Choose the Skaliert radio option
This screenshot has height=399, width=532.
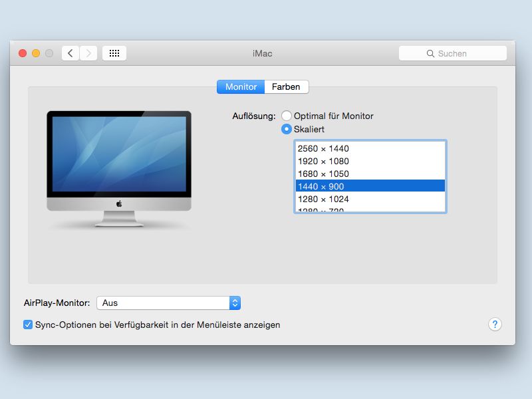(x=287, y=129)
